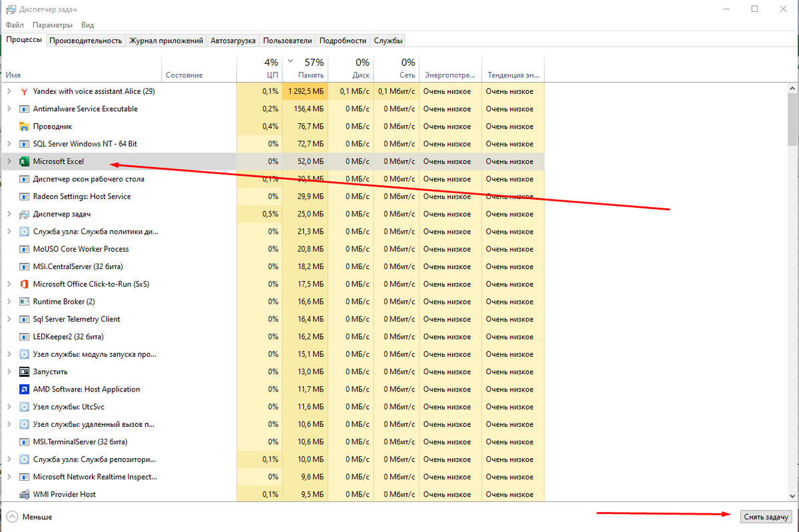Click the MSI.CentralServer process icon
Viewport: 799px width, 532px height.
[24, 266]
